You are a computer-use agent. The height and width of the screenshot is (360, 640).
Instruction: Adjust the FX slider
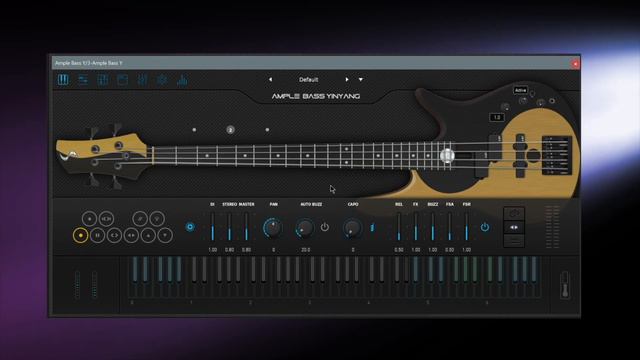416,227
